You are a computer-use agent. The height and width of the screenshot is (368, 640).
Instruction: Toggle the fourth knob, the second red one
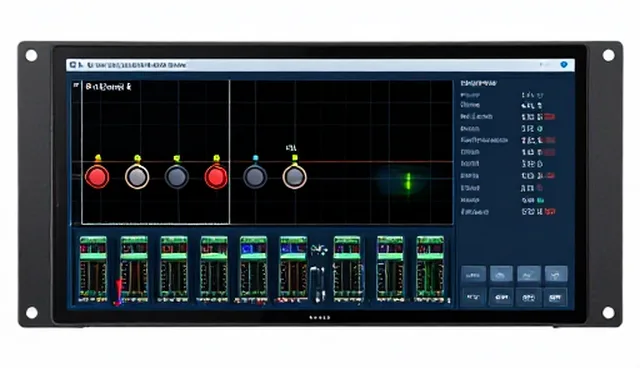point(216,177)
